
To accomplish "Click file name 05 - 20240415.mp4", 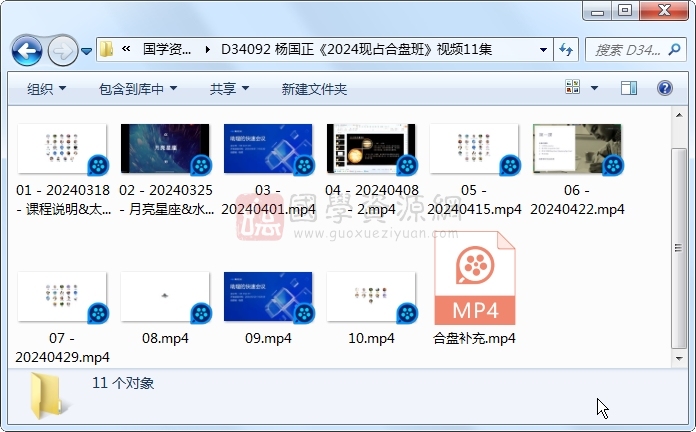I will click(474, 199).
